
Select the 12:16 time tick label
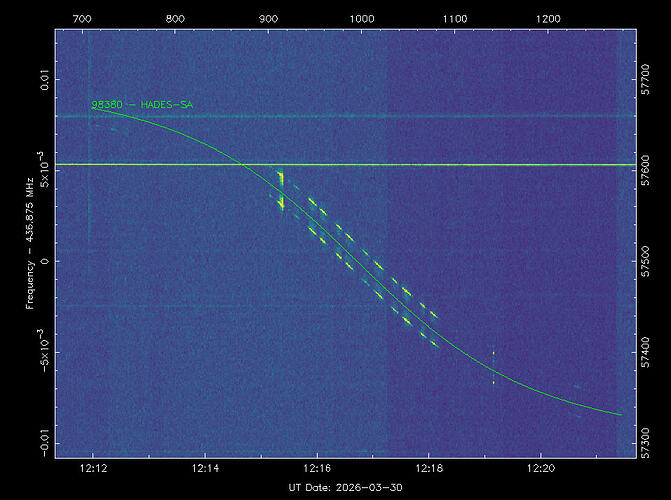[316, 466]
